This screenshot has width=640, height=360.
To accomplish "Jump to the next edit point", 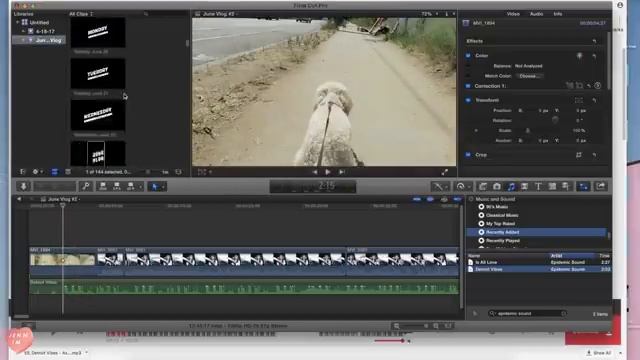I will coord(342,172).
